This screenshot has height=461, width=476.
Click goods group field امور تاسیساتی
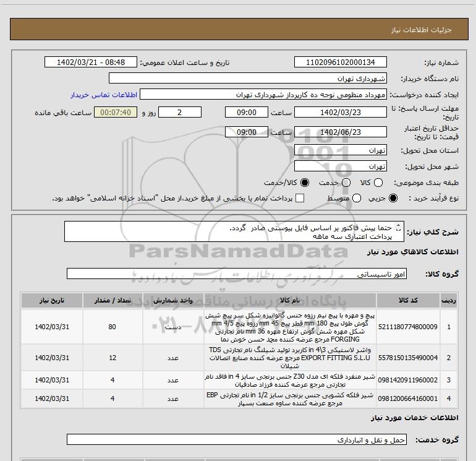237,274
